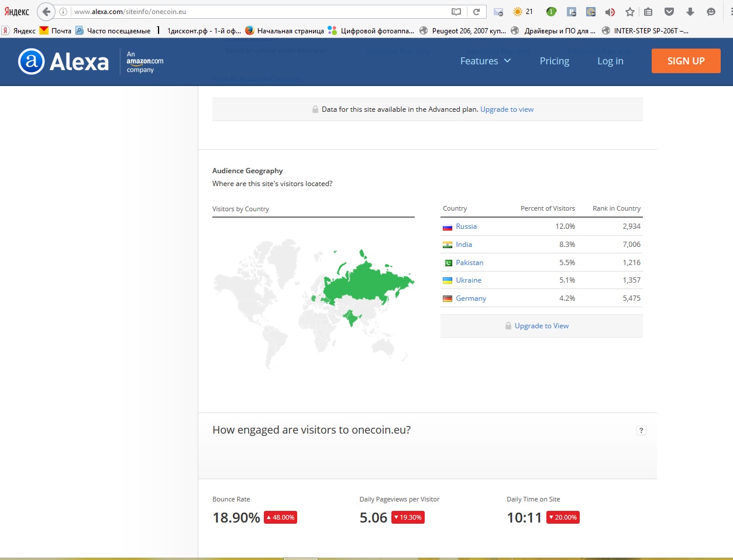Click the question mark help icon
Viewport: 733px width, 560px height.
[641, 431]
